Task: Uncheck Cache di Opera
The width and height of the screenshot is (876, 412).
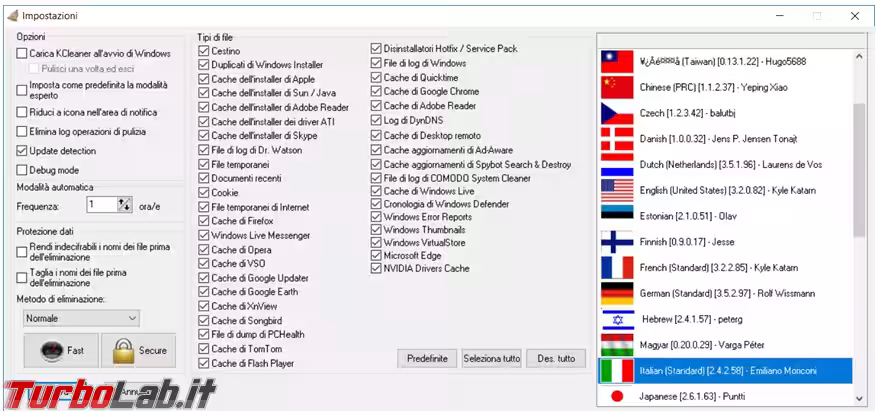Action: pos(203,250)
